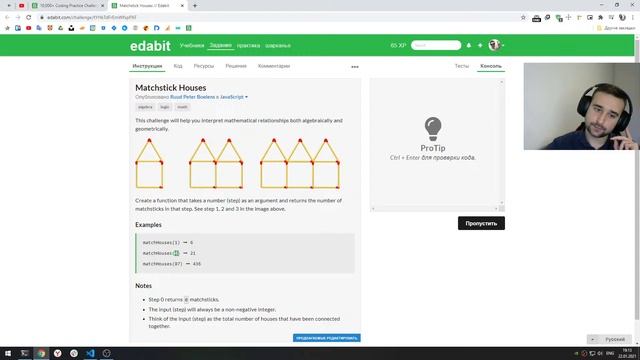The height and width of the screenshot is (360, 640).
Task: Open the Русский language selector at bottom right
Action: point(609,339)
